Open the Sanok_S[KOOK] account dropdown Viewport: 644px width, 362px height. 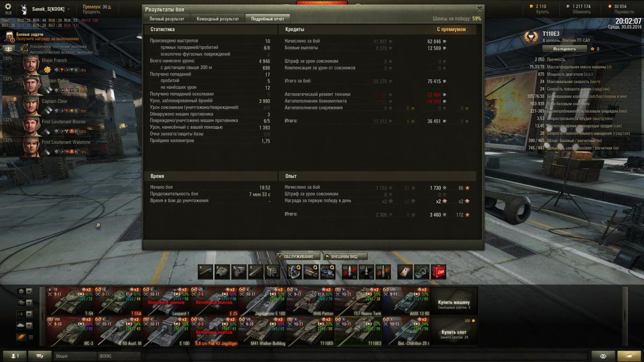[x=52, y=9]
